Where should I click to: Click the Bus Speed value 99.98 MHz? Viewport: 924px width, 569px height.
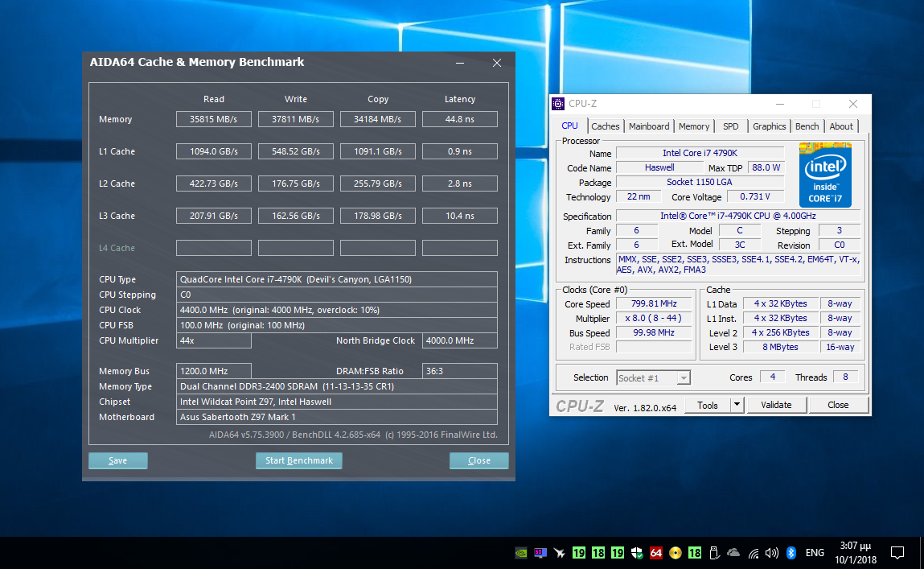(654, 332)
